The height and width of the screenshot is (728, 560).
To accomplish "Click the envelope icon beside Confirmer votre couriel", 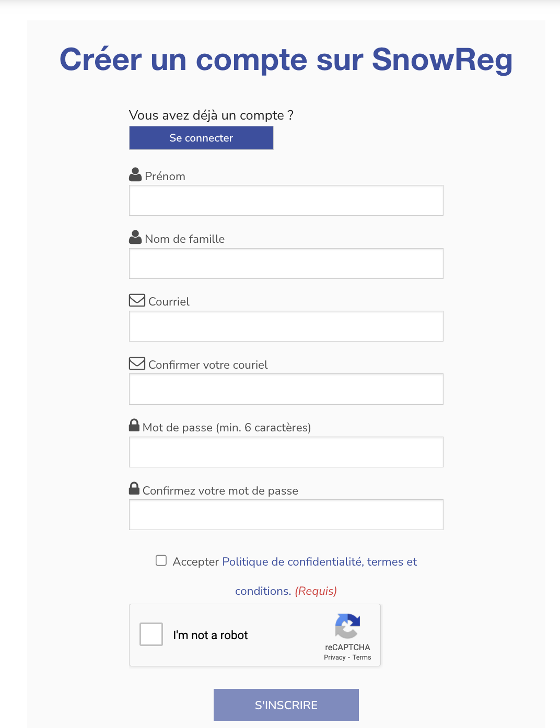I will tap(137, 363).
